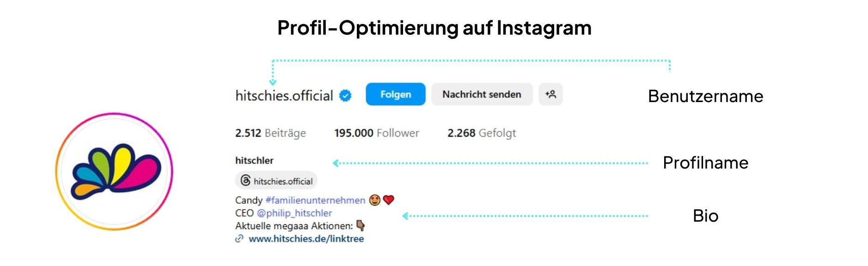Click the red heart emoji in bio
The image size is (868, 266).
point(389,200)
